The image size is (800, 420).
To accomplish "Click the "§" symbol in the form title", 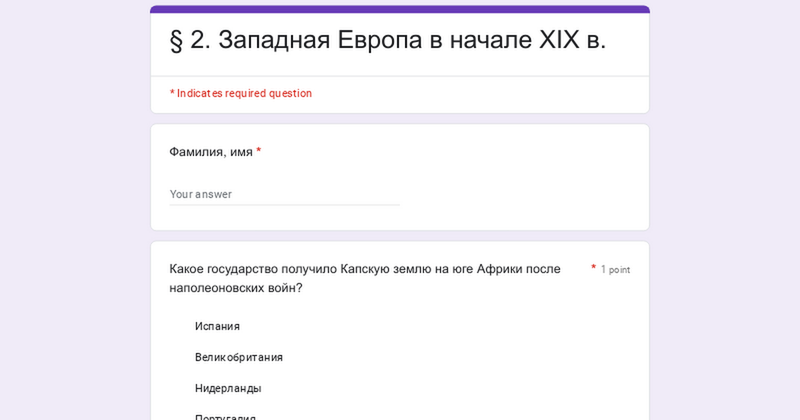I will click(x=176, y=40).
